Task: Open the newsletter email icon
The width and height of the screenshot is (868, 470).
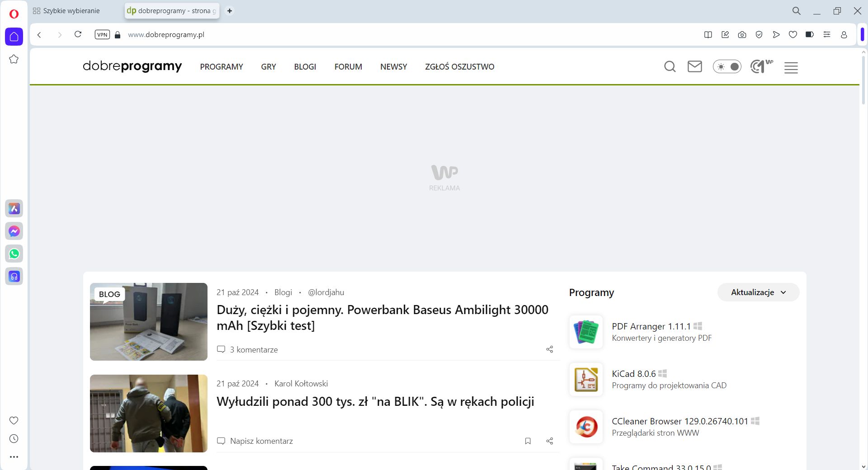Action: tap(695, 66)
